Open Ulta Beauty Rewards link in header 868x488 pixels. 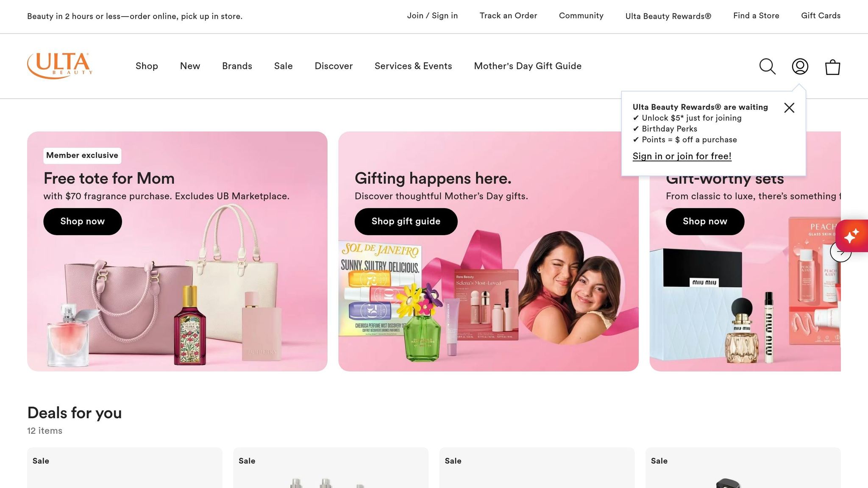pos(668,16)
